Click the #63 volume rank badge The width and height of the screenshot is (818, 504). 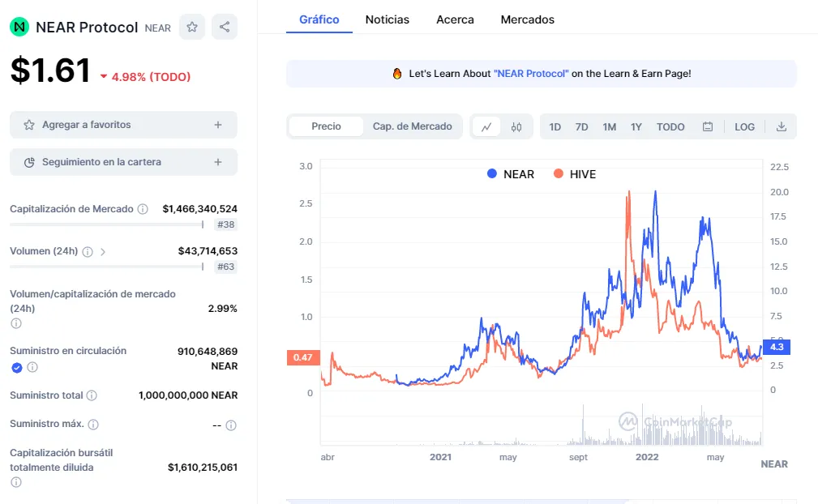(225, 267)
